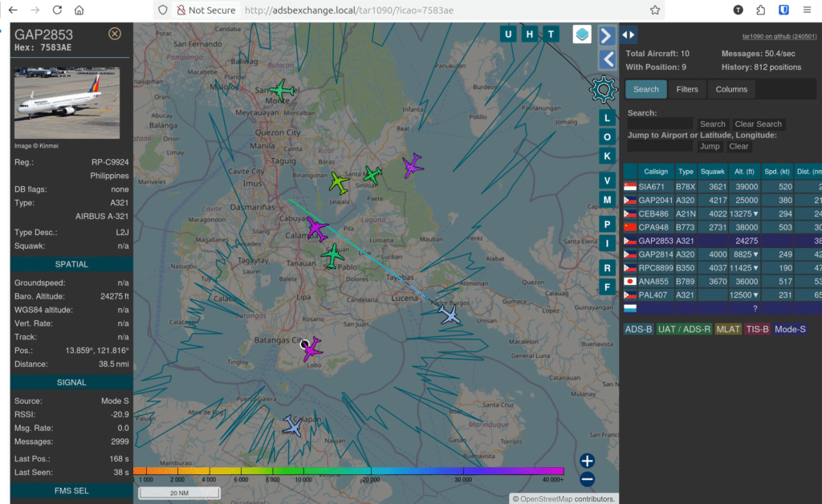Open the map layers switcher

click(582, 35)
